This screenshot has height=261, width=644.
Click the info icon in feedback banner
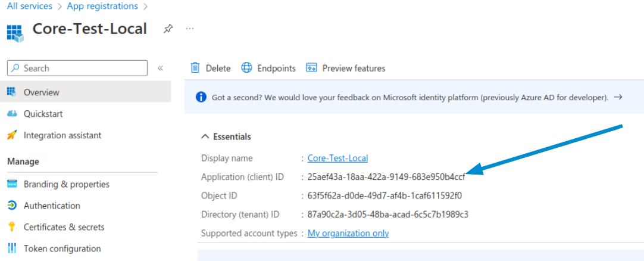tap(201, 97)
